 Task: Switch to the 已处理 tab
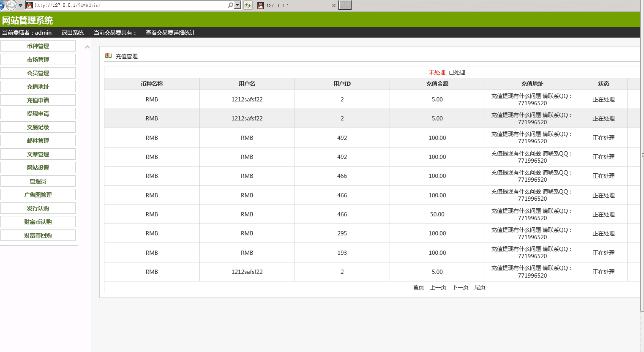457,72
